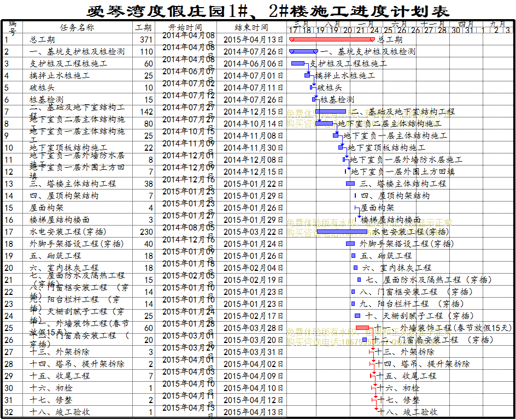The height and width of the screenshot is (420, 516).
Task: Click end date 2015年03月31日
Action: (253, 352)
